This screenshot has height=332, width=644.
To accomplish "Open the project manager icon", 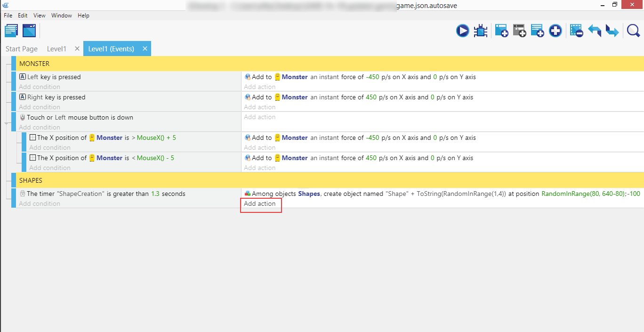I will click(11, 31).
